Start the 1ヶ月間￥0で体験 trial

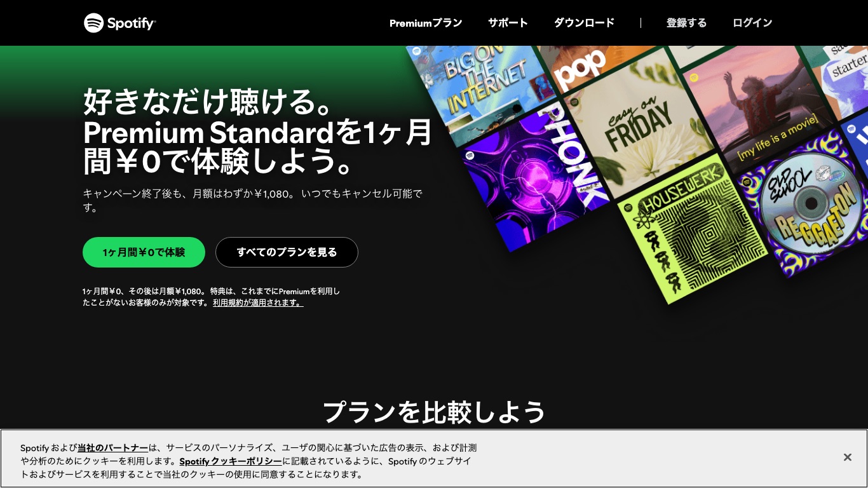[144, 252]
